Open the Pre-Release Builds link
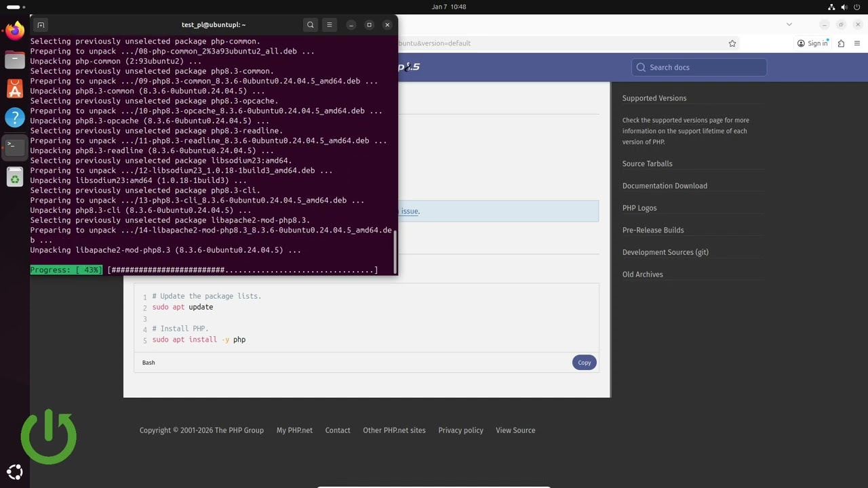Screen dimensions: 868x488 click(653, 230)
